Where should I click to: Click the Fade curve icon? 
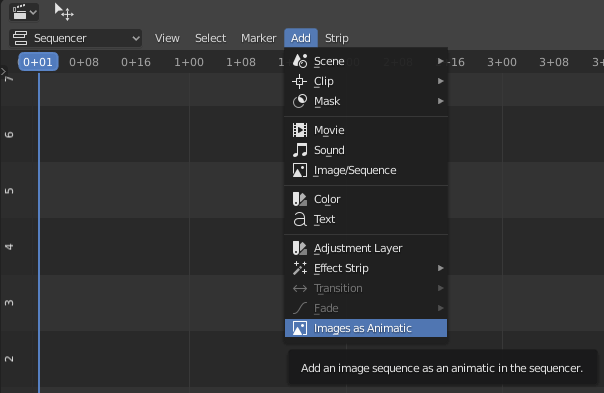300,308
